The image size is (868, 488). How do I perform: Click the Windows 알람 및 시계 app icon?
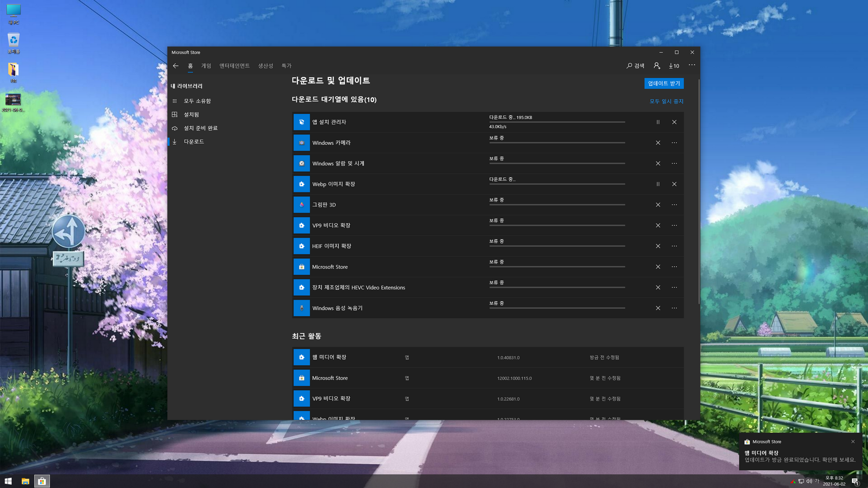301,164
